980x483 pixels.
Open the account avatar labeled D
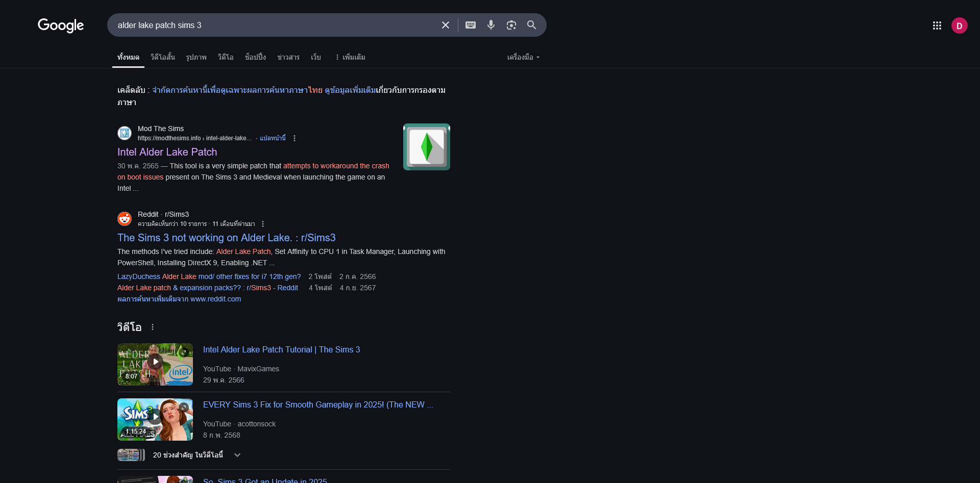point(960,26)
